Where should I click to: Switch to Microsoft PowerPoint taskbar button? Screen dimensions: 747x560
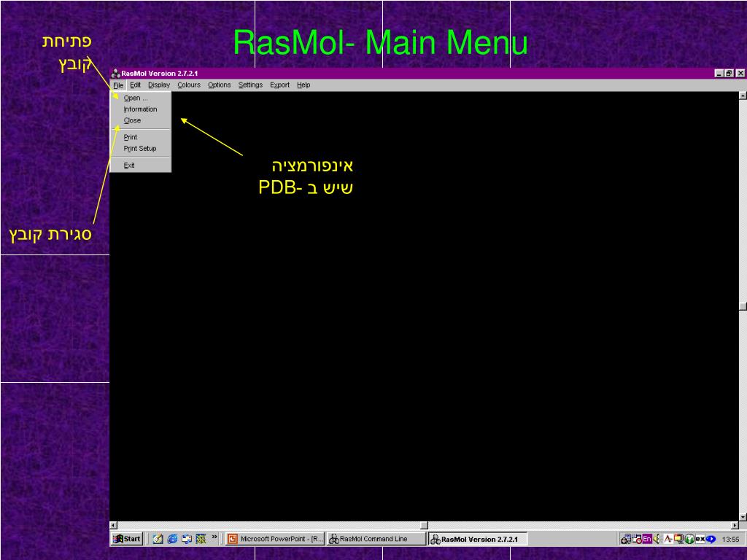click(275, 539)
